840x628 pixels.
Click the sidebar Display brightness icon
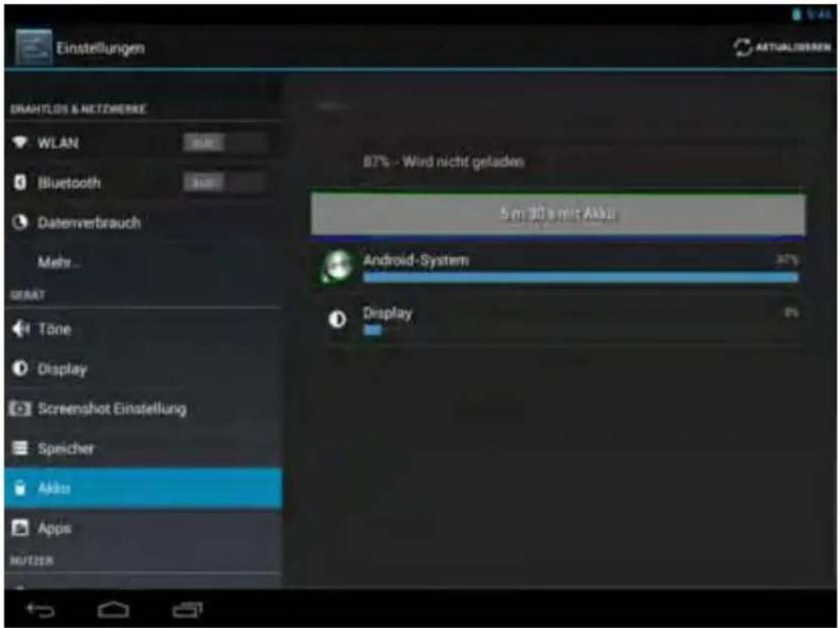pyautogui.click(x=20, y=368)
